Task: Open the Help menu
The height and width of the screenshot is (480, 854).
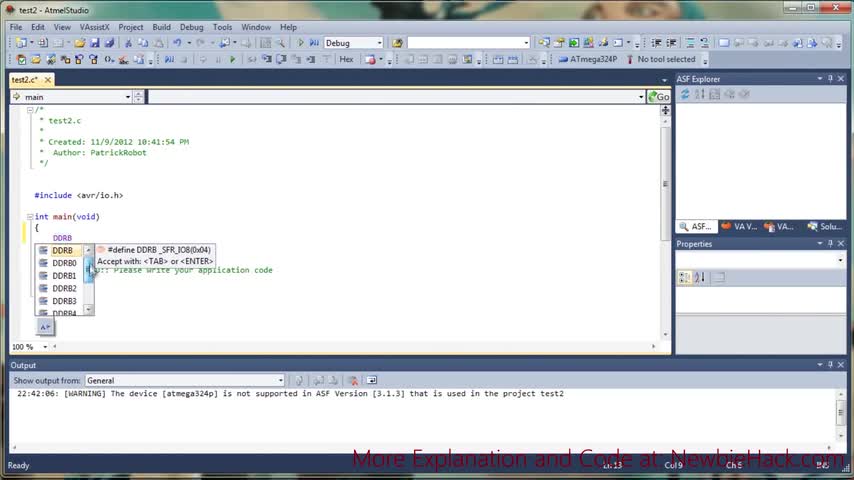Action: (x=289, y=27)
